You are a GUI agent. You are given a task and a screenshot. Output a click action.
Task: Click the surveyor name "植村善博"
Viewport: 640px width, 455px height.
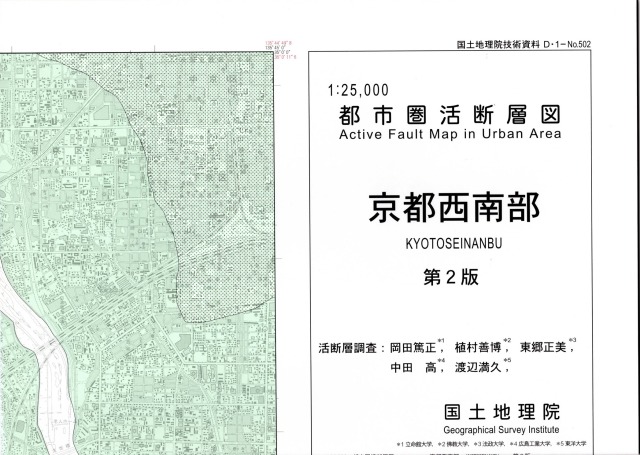click(x=478, y=348)
